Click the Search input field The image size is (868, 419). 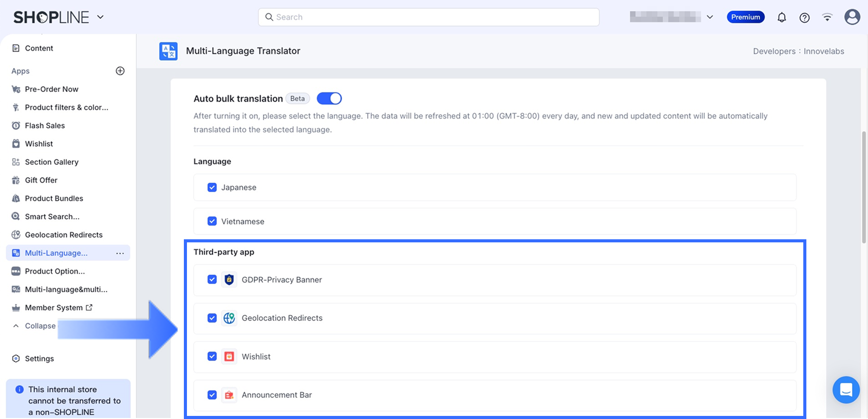(x=428, y=17)
